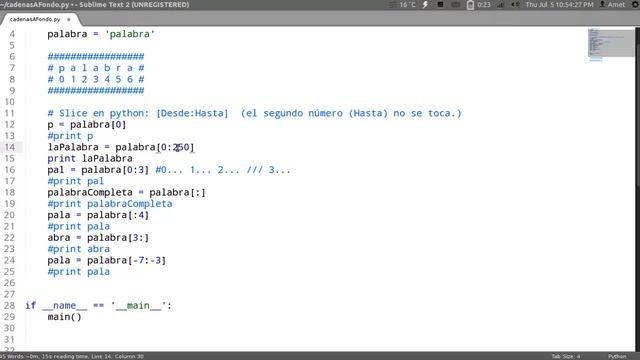Open the weather indicator showing 16 °C
This screenshot has width=640, height=360.
tap(403, 4)
